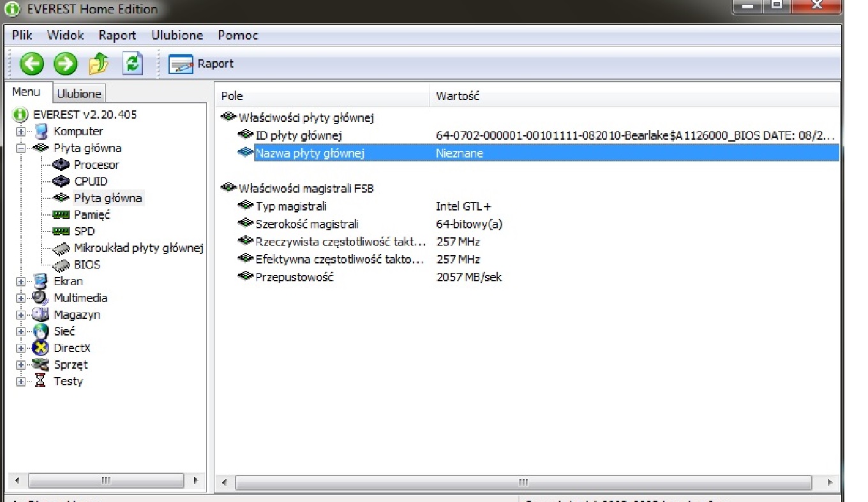Select the EVEREST v2.20.405 root node
The height and width of the screenshot is (502, 868).
tap(85, 115)
